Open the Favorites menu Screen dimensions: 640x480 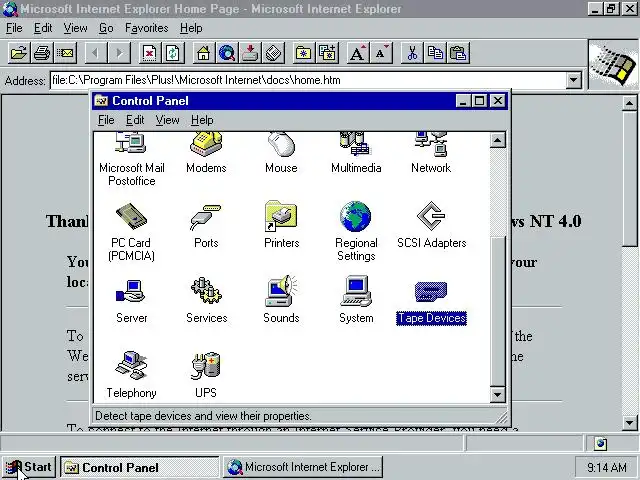click(147, 28)
